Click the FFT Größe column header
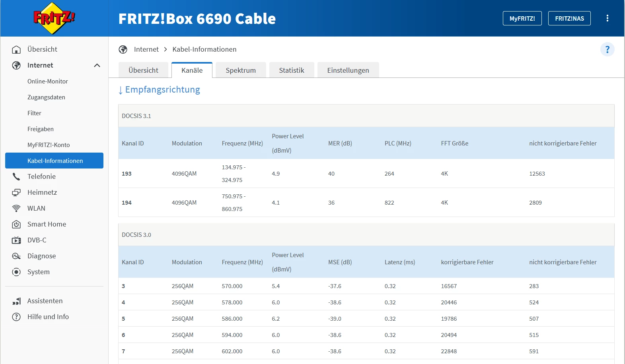Screen dimensions: 625x364 point(455,143)
